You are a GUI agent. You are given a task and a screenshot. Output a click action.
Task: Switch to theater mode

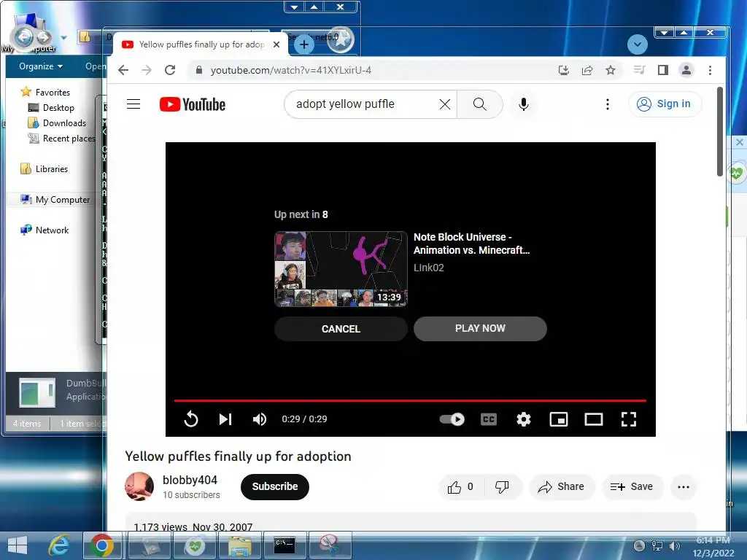tap(594, 419)
